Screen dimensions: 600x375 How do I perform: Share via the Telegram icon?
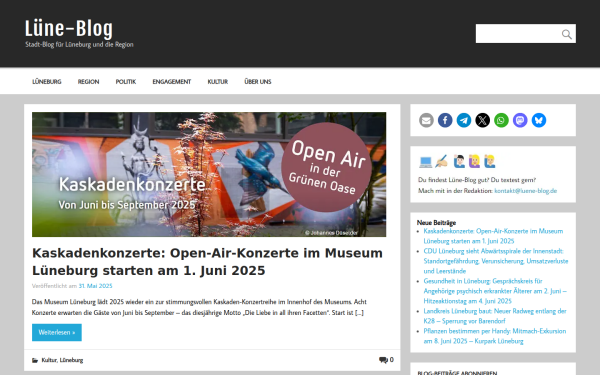(x=463, y=120)
